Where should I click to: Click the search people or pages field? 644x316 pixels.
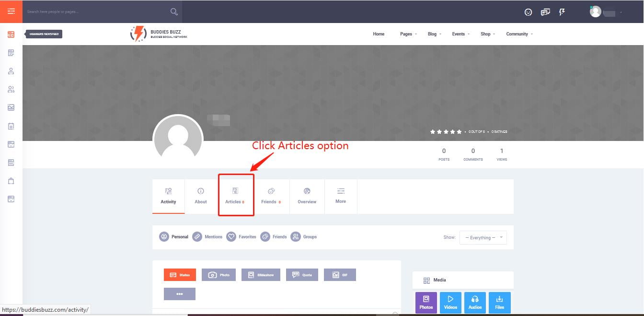tap(96, 12)
